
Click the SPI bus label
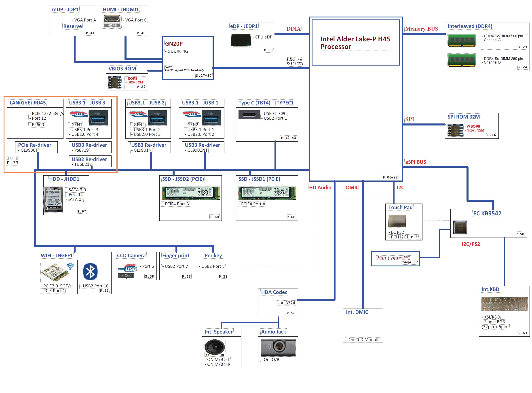click(x=410, y=119)
